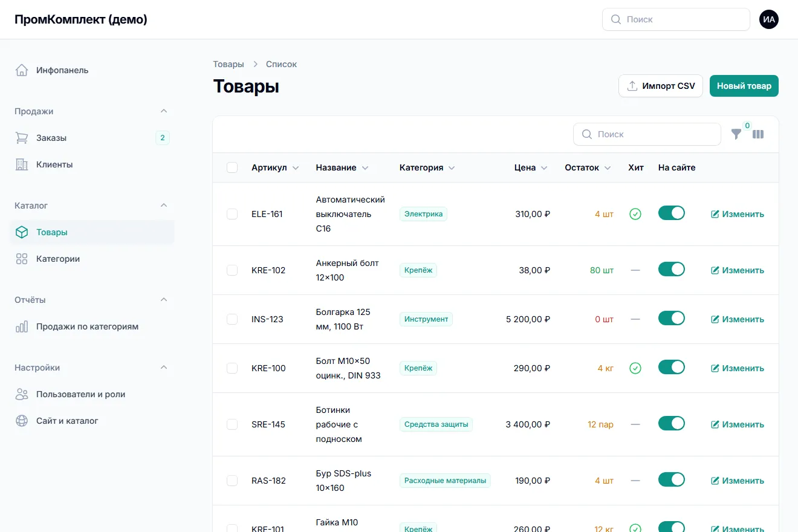
Task: Select the INS-123 row checkbox
Action: pyautogui.click(x=232, y=319)
